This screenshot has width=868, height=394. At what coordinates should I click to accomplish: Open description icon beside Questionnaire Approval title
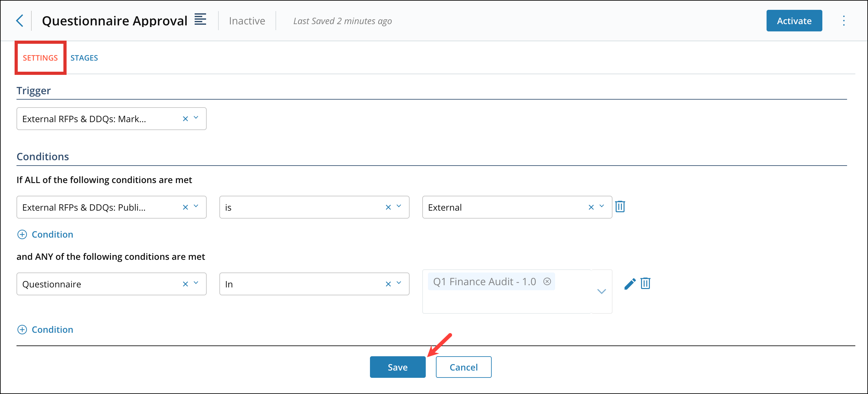tap(200, 19)
